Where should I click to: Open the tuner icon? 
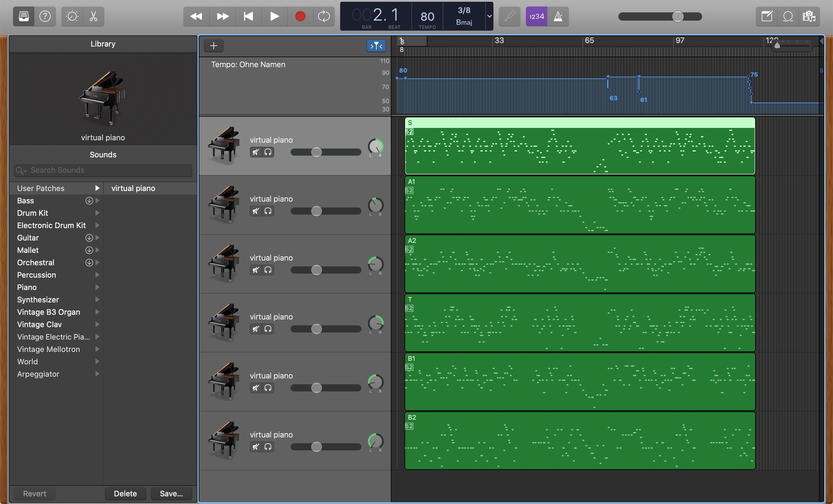pyautogui.click(x=509, y=16)
